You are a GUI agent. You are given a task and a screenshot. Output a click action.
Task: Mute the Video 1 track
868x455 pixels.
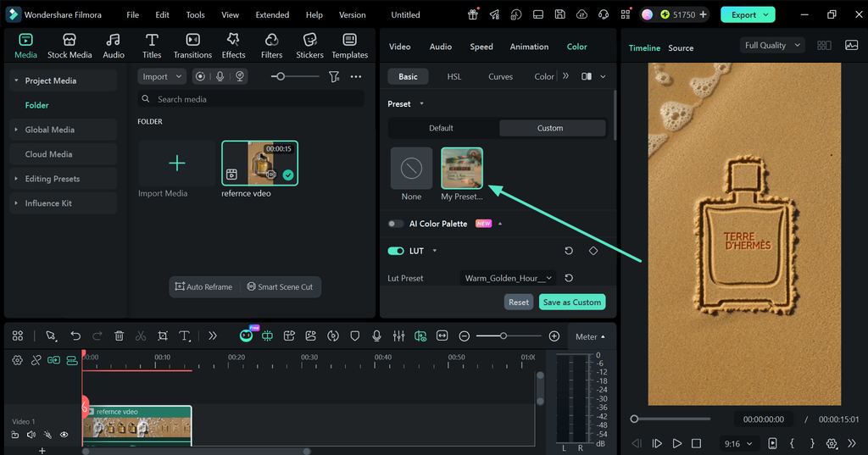coord(31,435)
